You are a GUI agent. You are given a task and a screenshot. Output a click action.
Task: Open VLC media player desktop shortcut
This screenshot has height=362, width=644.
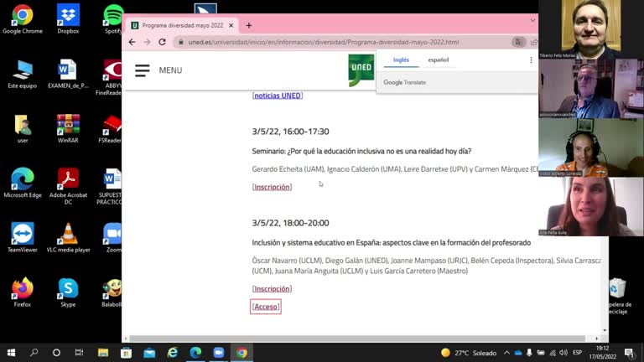pos(68,238)
